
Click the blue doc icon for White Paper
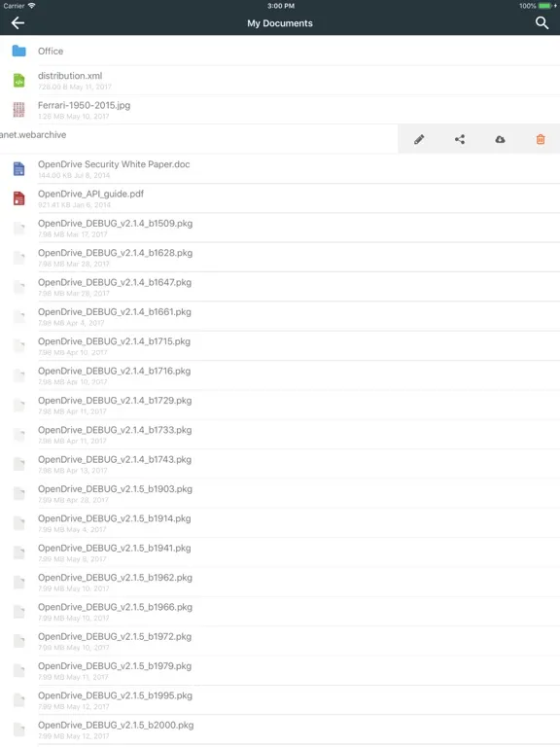click(x=19, y=169)
